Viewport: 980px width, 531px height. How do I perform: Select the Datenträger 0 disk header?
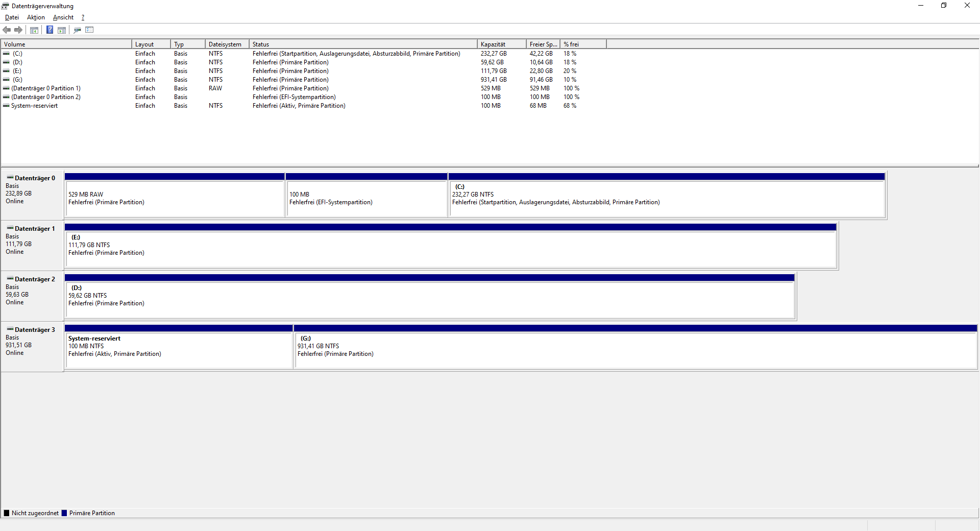32,195
